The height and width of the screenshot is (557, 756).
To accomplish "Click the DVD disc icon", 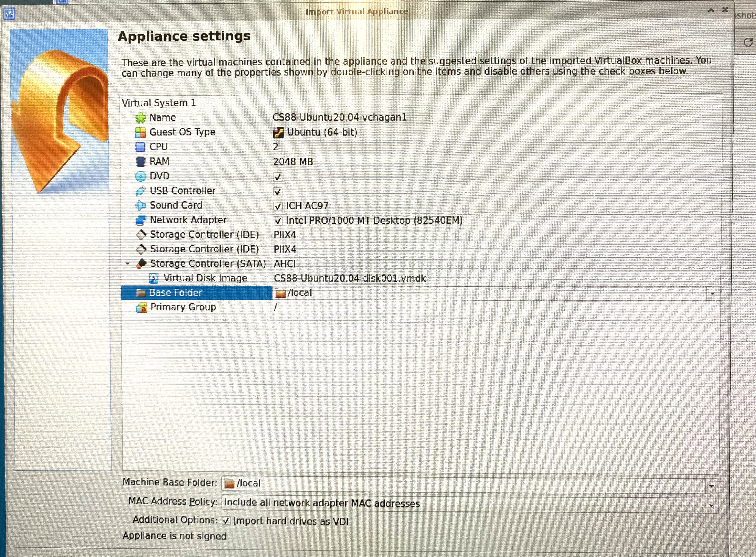I will (140, 176).
